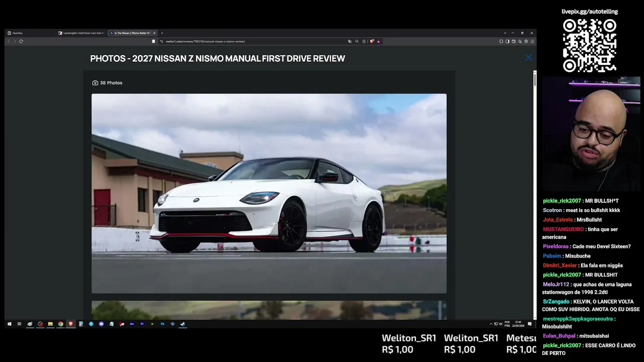Open Google Chrome from the taskbar
Viewport: 644px width, 362px height.
tap(60, 324)
